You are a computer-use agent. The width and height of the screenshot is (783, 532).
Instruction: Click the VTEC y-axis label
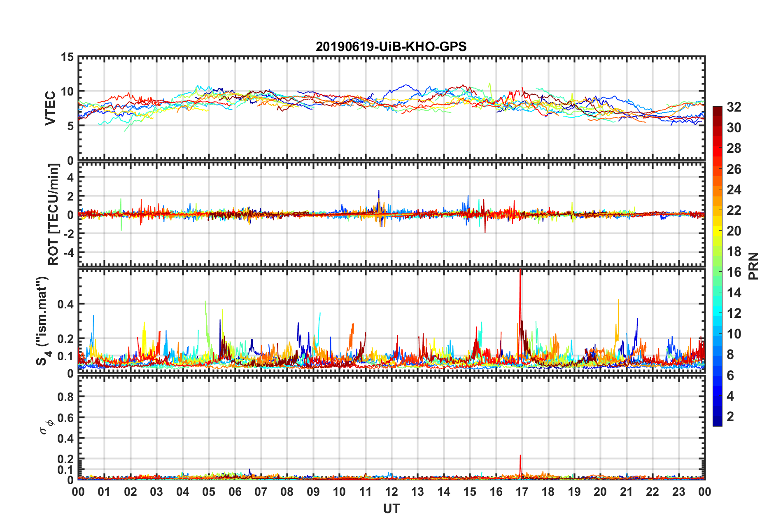coord(50,108)
